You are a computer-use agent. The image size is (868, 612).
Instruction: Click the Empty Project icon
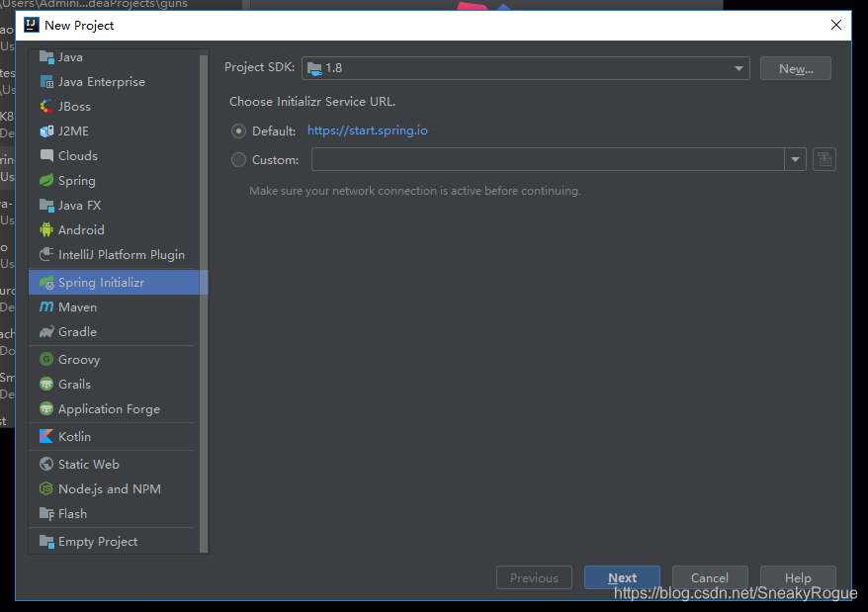46,542
